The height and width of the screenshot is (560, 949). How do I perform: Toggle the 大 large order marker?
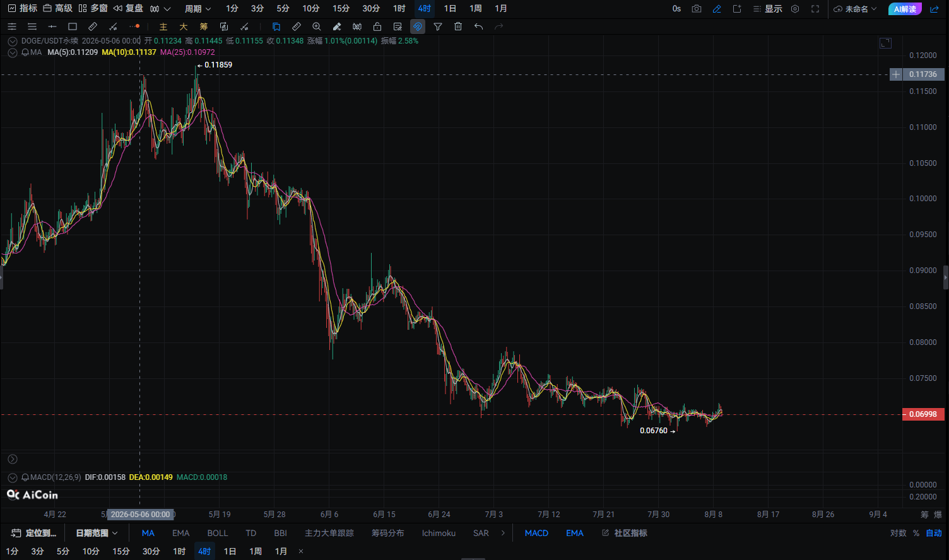184,26
